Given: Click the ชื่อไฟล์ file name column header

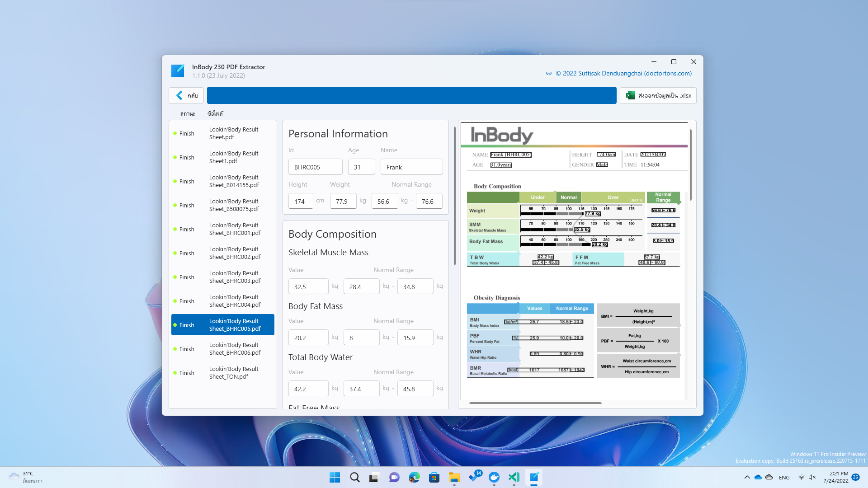Looking at the screenshot, I should point(215,113).
